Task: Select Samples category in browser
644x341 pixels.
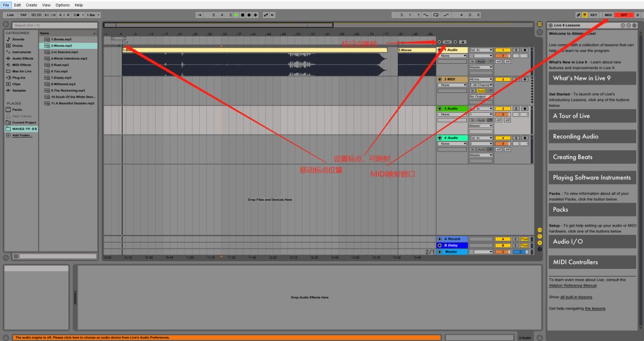Action: click(x=19, y=91)
